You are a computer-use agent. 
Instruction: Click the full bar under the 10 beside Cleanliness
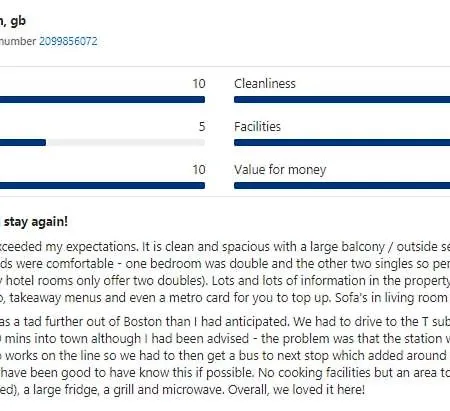(x=102, y=99)
